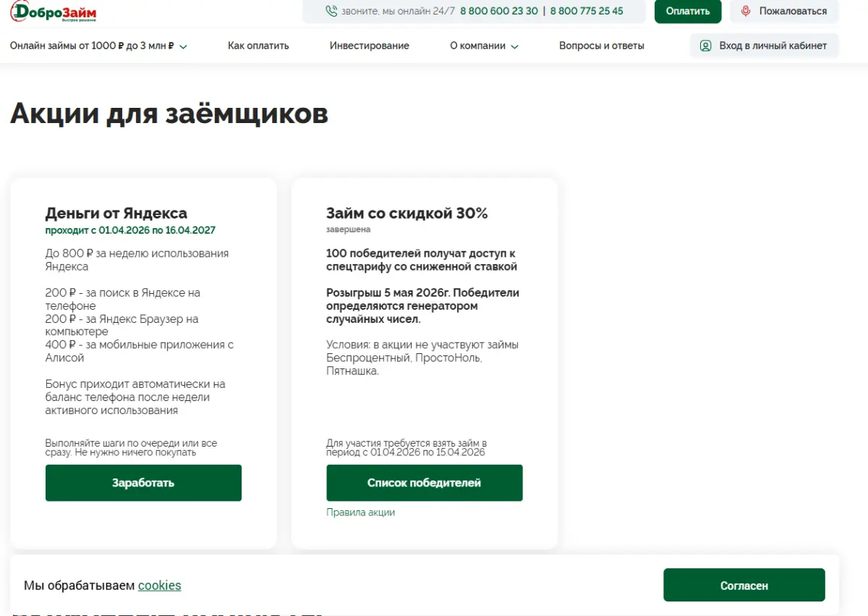Click Вход в личный кабинет button
The height and width of the screenshot is (616, 868).
[x=764, y=46]
